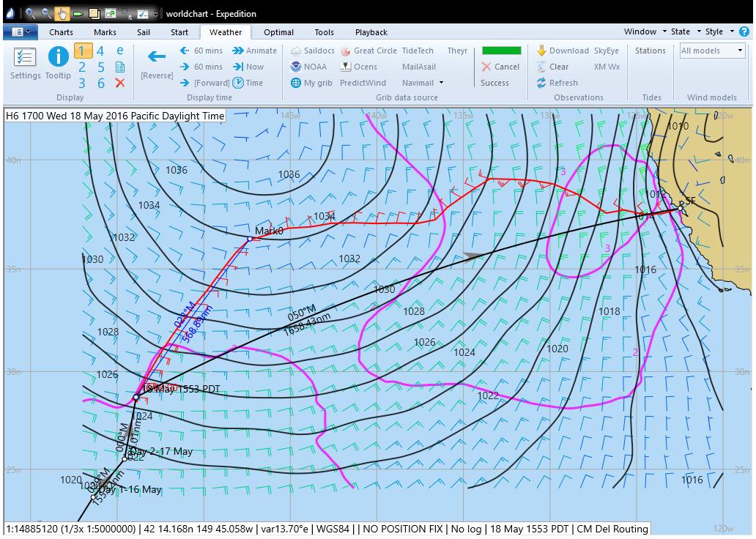Switch to display preset 4

coord(100,51)
